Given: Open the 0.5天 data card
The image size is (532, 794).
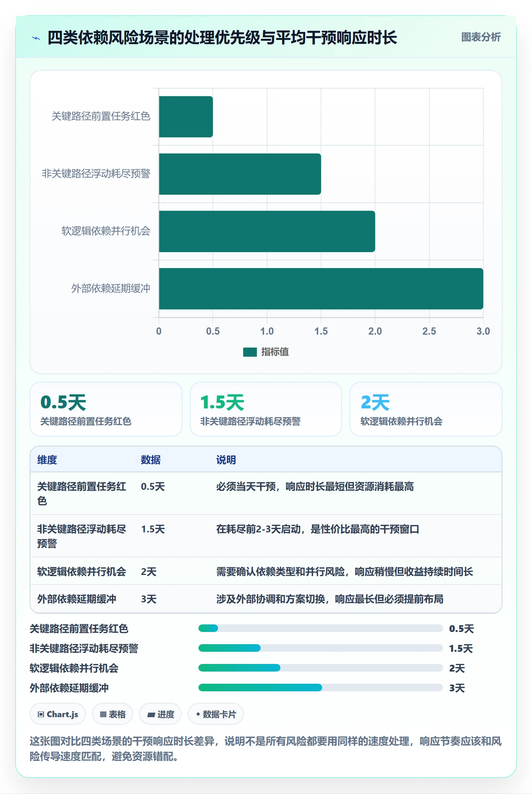Looking at the screenshot, I should pos(106,409).
